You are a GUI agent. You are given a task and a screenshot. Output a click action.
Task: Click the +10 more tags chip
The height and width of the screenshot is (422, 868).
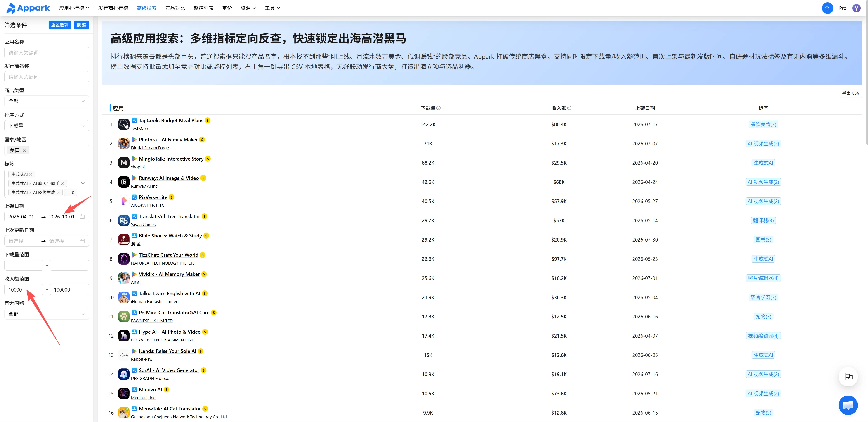coord(71,193)
